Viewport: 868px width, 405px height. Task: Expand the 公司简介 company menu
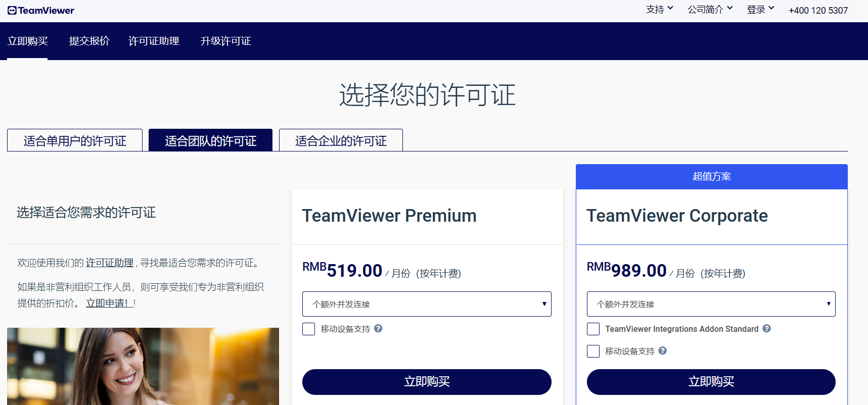709,10
